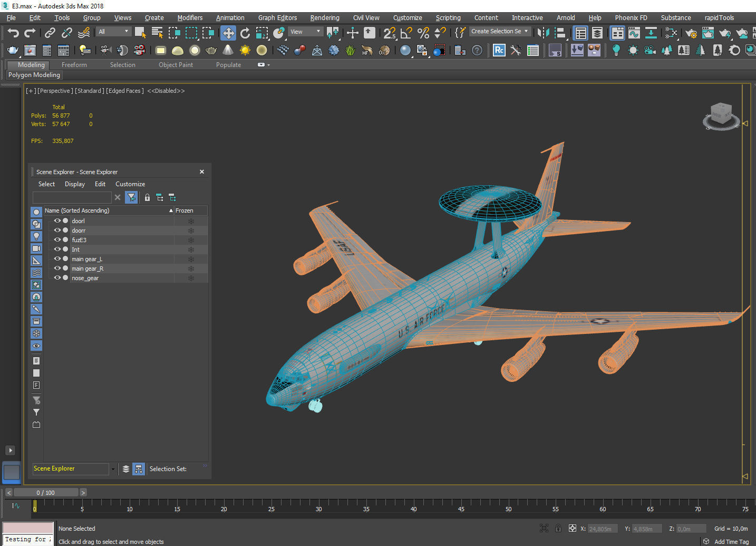This screenshot has height=546, width=756.
Task: Click the lock cell edit icon
Action: pos(147,197)
